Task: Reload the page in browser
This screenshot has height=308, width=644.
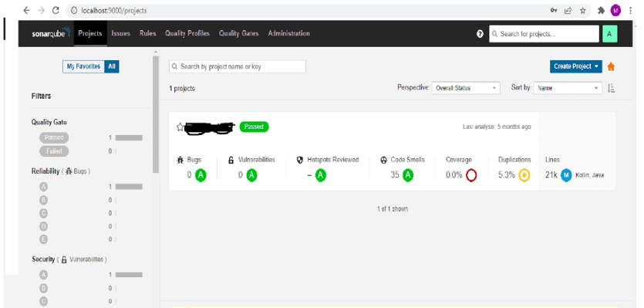Action: coord(56,11)
